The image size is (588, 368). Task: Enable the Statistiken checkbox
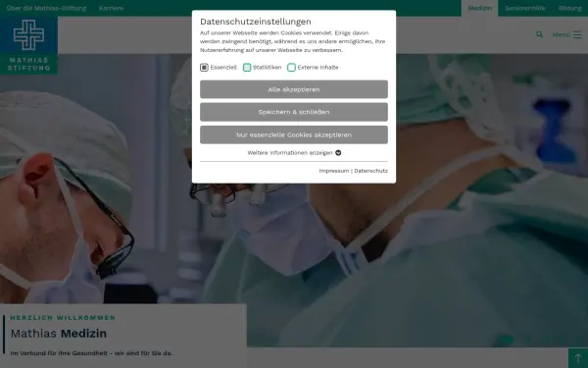[x=247, y=67]
